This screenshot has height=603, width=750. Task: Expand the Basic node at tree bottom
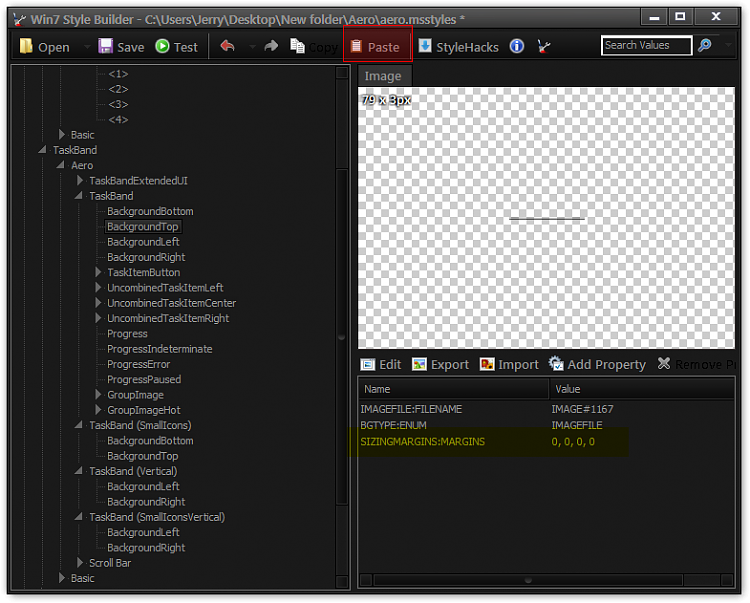click(62, 578)
